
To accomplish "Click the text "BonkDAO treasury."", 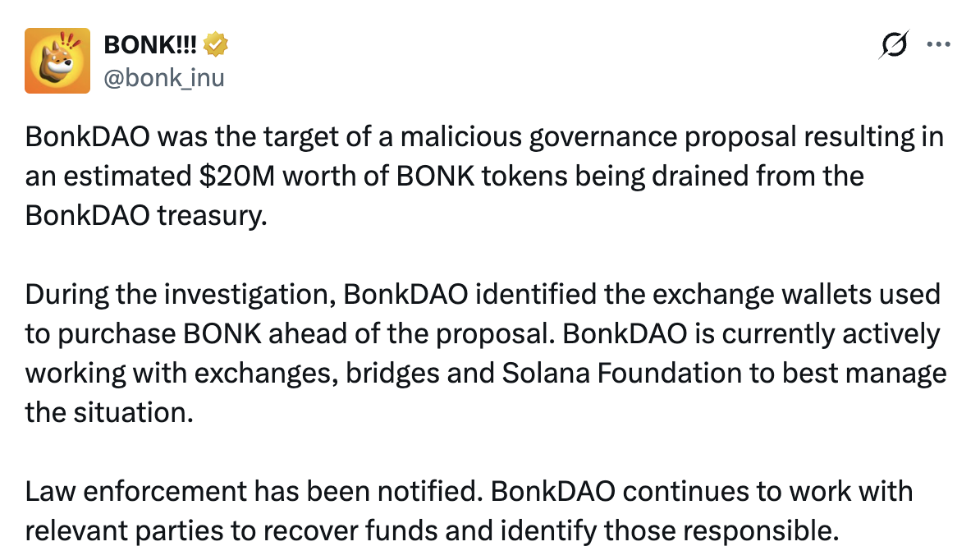I will (146, 216).
